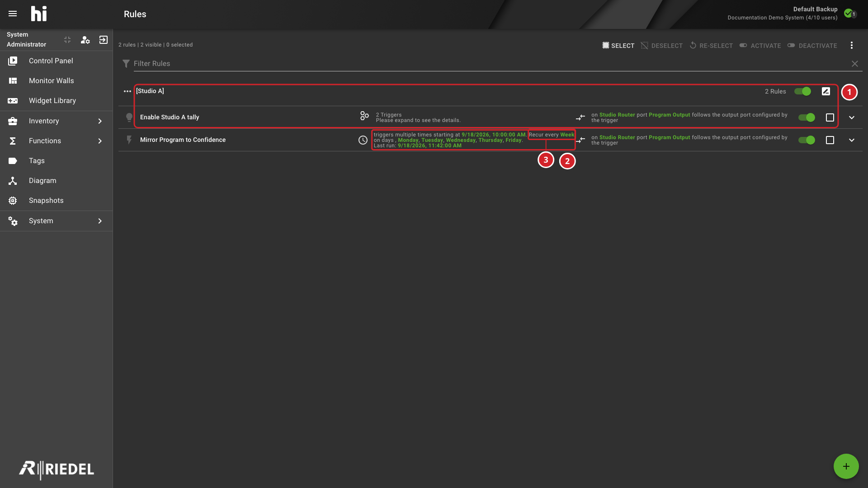Toggle Mirror Program to Confidence switch
Image resolution: width=868 pixels, height=488 pixels.
pyautogui.click(x=807, y=140)
